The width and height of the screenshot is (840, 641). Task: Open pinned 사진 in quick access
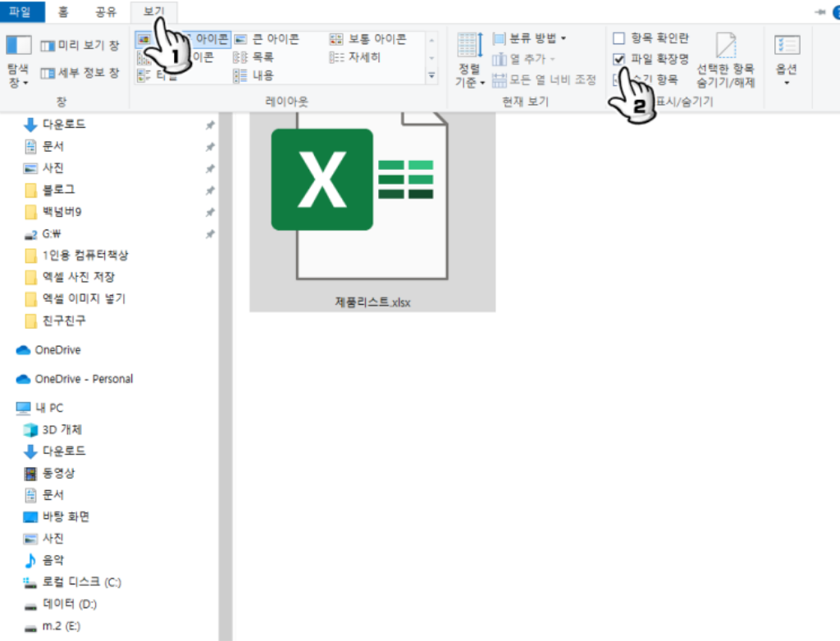tap(44, 168)
